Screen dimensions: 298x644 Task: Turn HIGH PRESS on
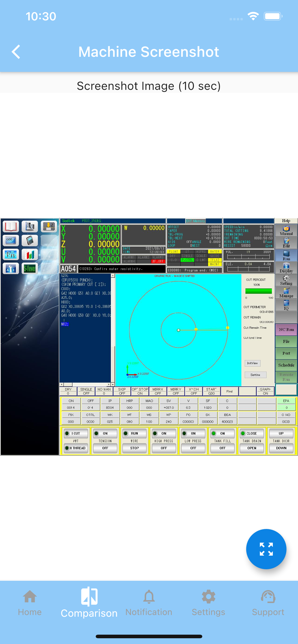164,433
